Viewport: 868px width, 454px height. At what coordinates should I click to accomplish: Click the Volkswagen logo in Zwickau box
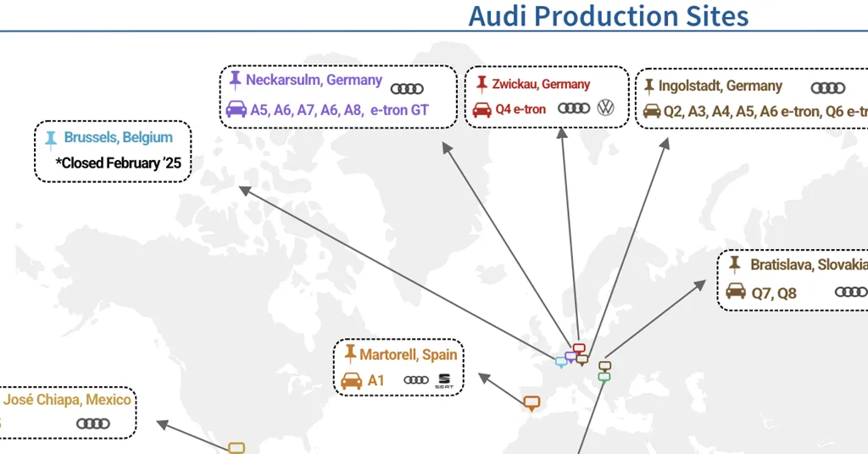(x=605, y=108)
